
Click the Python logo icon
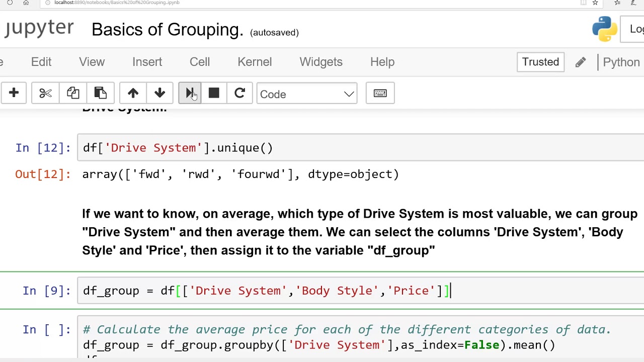click(x=605, y=29)
